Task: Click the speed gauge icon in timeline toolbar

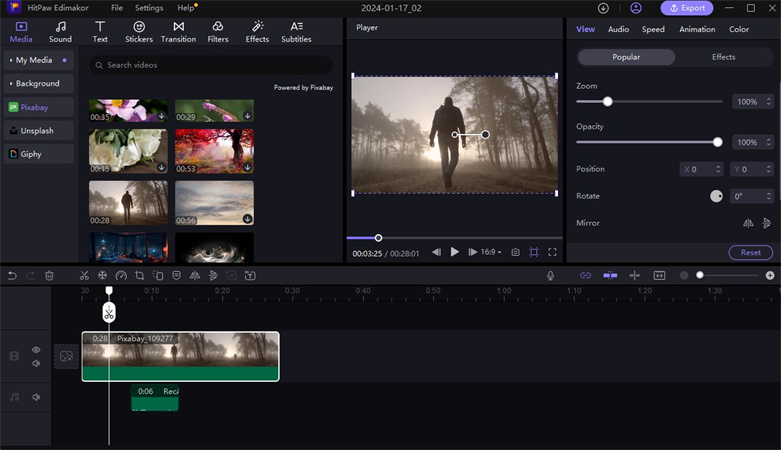Action: pyautogui.click(x=121, y=275)
